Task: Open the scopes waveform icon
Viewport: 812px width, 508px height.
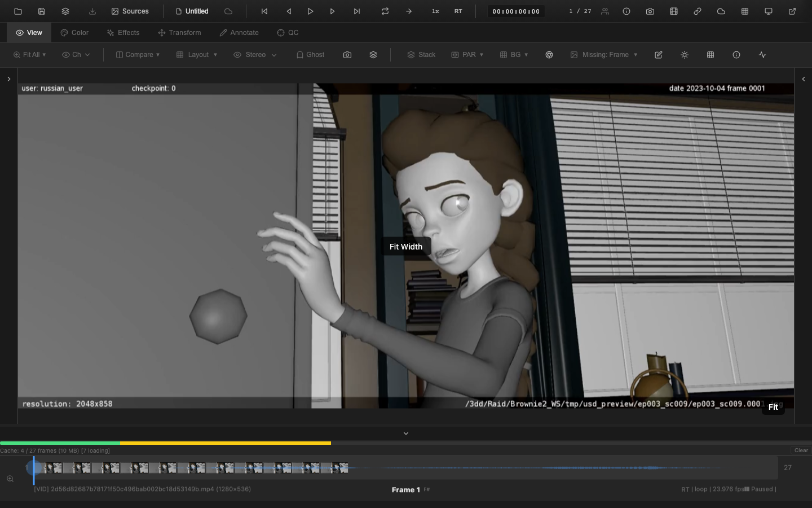Action: coord(762,55)
